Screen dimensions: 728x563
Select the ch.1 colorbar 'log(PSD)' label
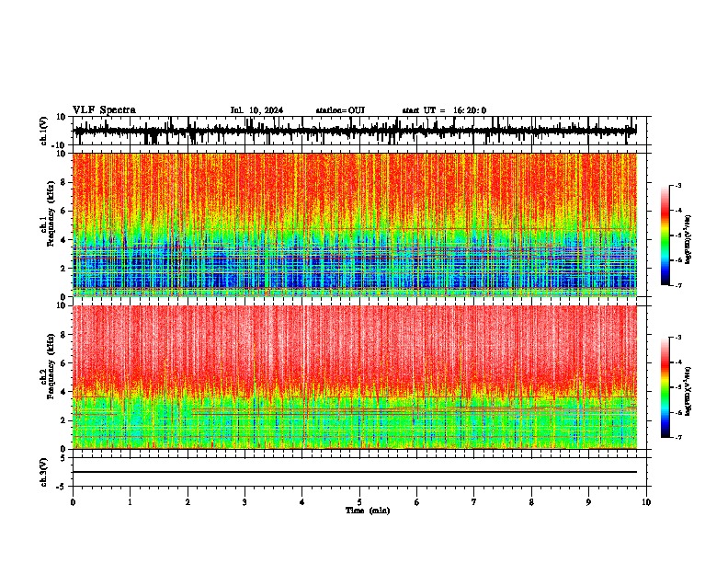point(688,240)
